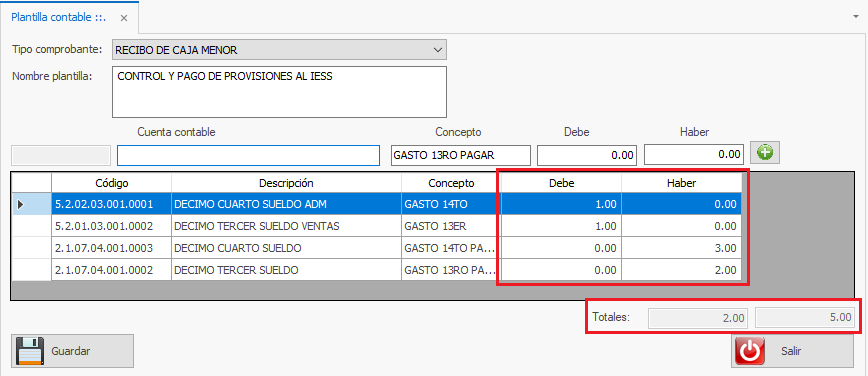Click the Totales Debe field 2.00
This screenshot has width=868, height=376.
coord(699,318)
